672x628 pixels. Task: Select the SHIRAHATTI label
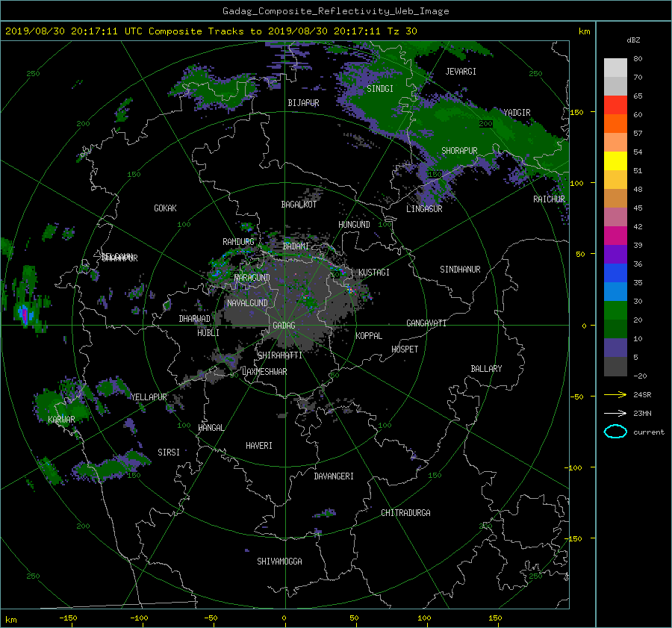pyautogui.click(x=280, y=355)
